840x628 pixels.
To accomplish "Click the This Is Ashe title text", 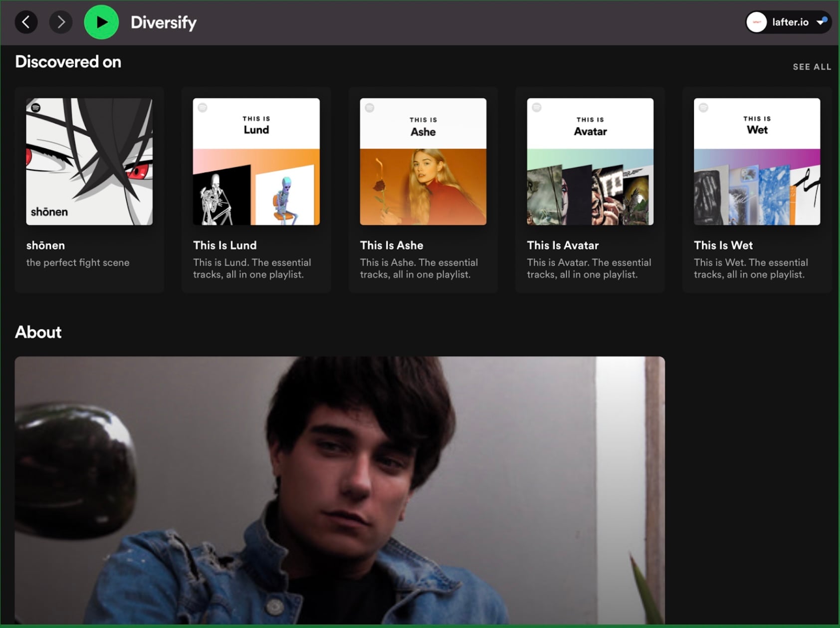I will 392,245.
